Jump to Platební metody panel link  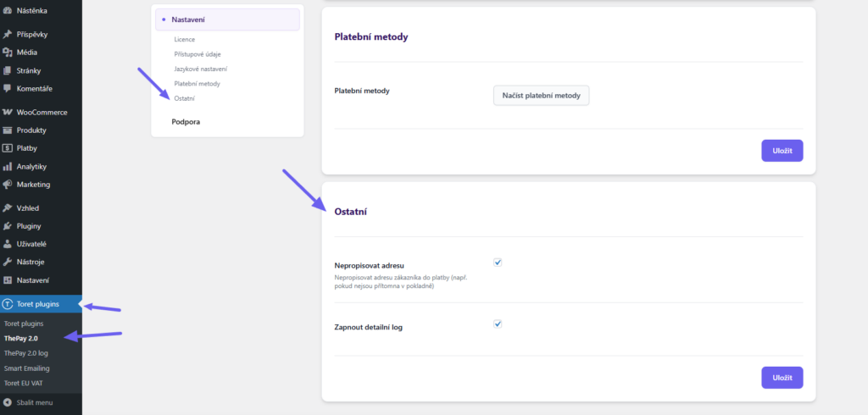(x=197, y=84)
